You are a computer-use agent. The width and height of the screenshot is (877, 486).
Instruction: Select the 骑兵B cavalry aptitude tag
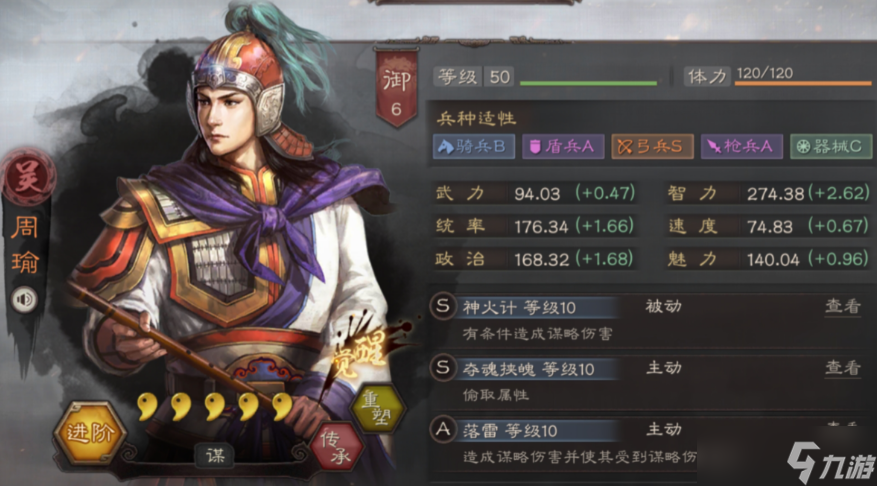[x=474, y=147]
